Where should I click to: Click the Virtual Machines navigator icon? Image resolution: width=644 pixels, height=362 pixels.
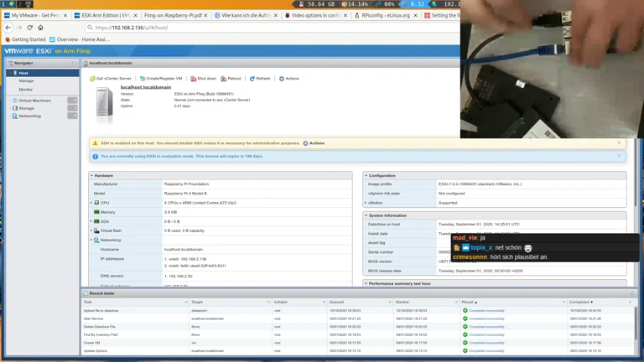click(x=15, y=101)
